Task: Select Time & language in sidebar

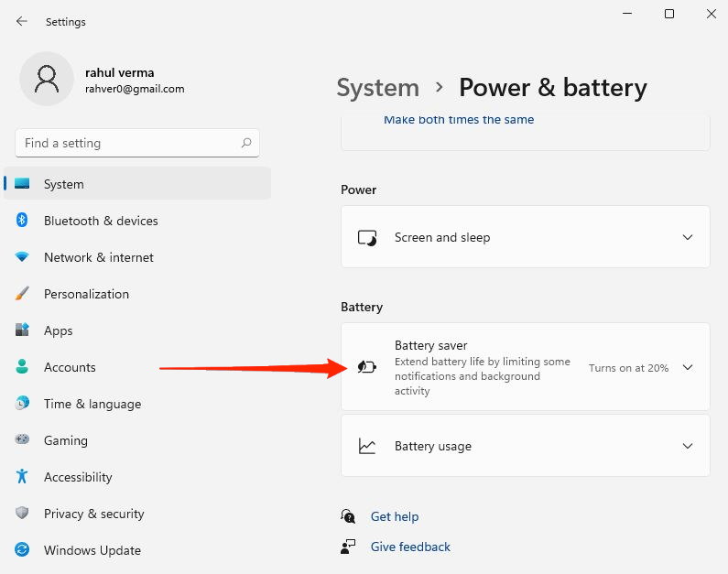Action: (x=92, y=404)
